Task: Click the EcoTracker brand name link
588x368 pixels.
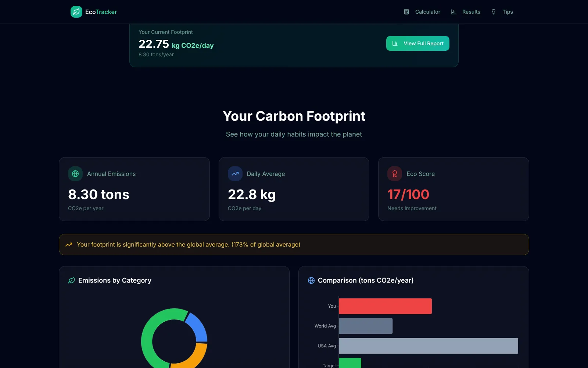Action: pyautogui.click(x=101, y=12)
